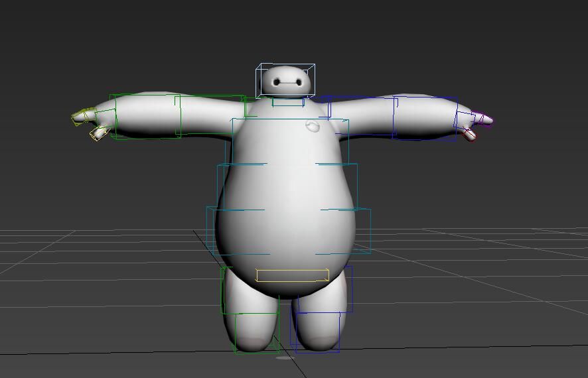
Task: Select the lowest teal spine bone at belly
Action: pyautogui.click(x=289, y=231)
